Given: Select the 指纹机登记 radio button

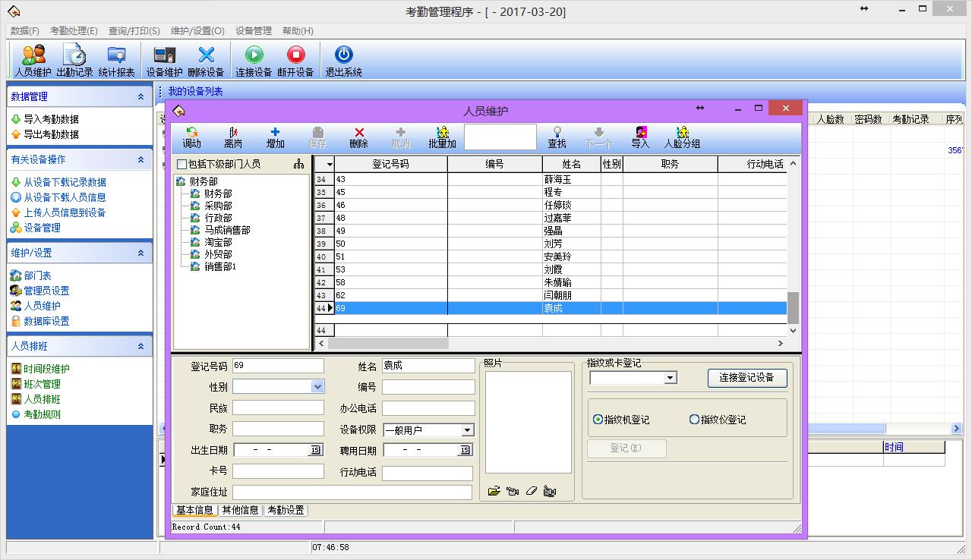Looking at the screenshot, I should (x=598, y=420).
